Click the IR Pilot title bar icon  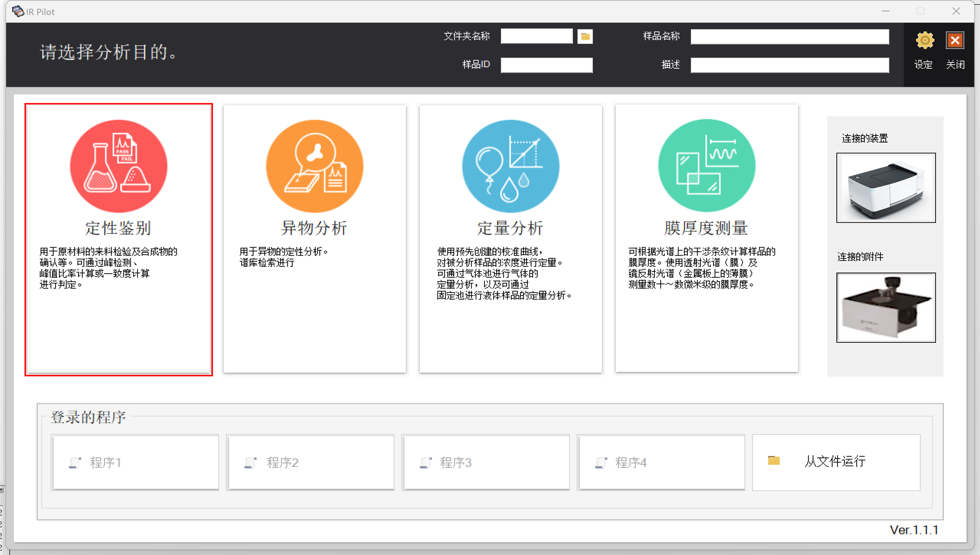click(x=18, y=11)
